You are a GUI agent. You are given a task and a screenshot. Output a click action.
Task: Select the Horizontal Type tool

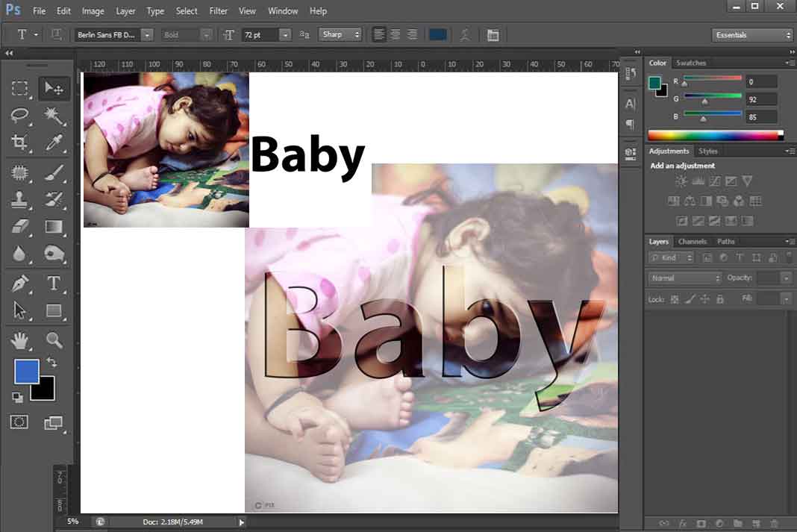tap(53, 284)
